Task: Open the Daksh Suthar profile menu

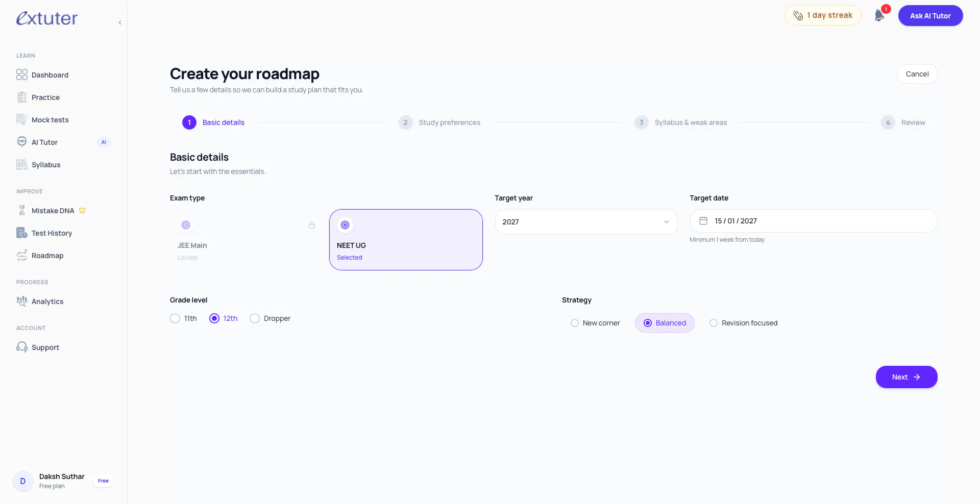Action: click(63, 481)
